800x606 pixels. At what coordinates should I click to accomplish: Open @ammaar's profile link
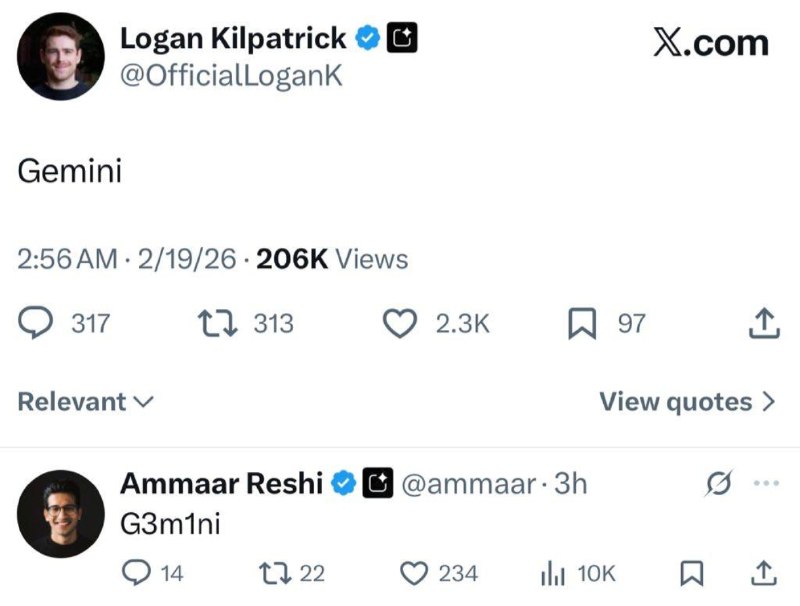click(x=471, y=484)
